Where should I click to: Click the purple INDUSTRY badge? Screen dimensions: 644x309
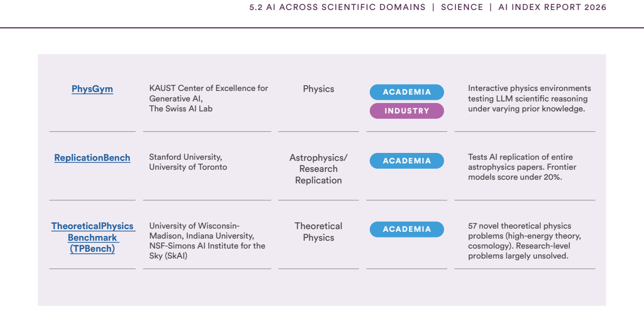(407, 111)
